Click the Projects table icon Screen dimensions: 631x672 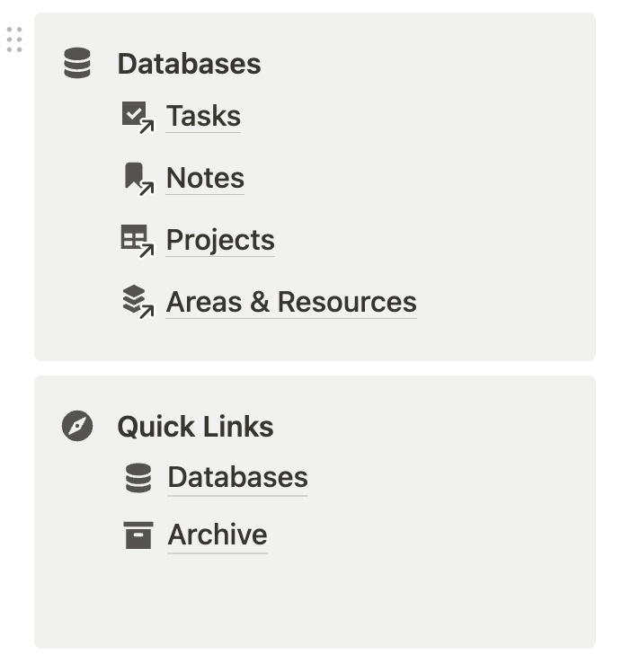tap(137, 240)
